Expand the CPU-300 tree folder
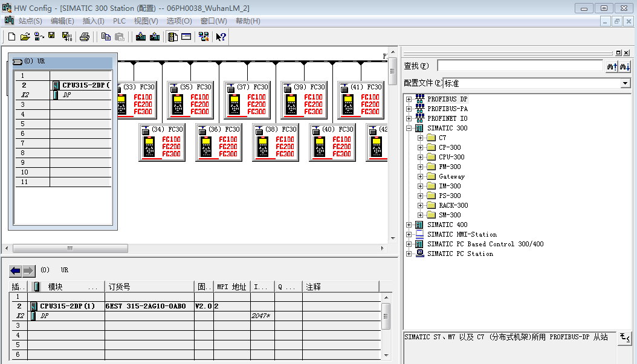Viewport: 637px width, 364px height. [x=421, y=157]
